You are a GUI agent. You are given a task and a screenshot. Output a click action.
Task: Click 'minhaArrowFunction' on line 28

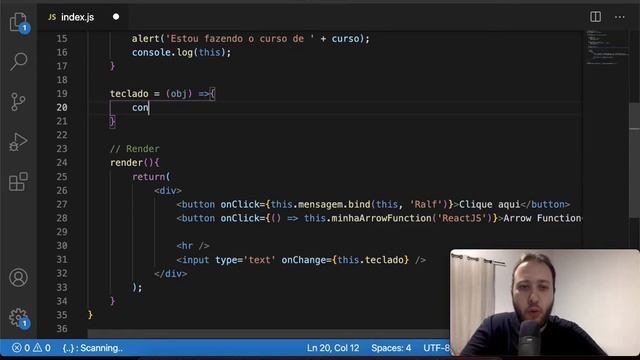[x=381, y=218]
